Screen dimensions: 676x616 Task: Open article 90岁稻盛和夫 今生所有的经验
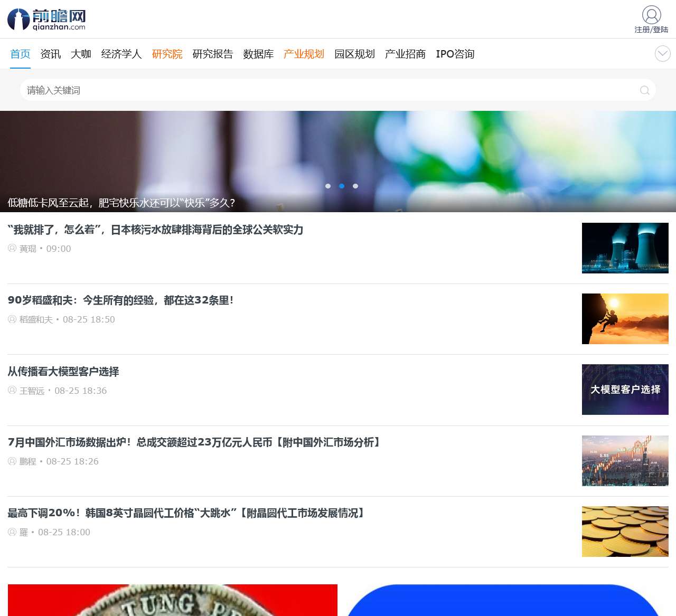120,300
